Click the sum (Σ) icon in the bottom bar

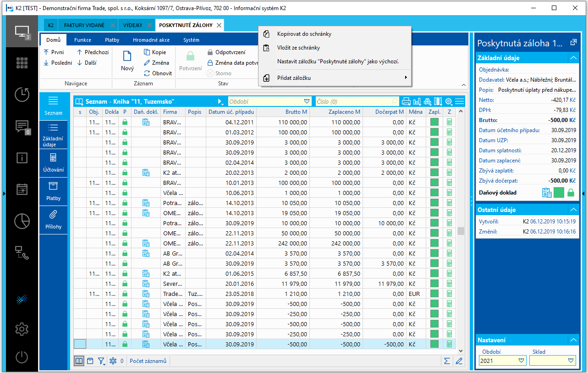(x=447, y=361)
